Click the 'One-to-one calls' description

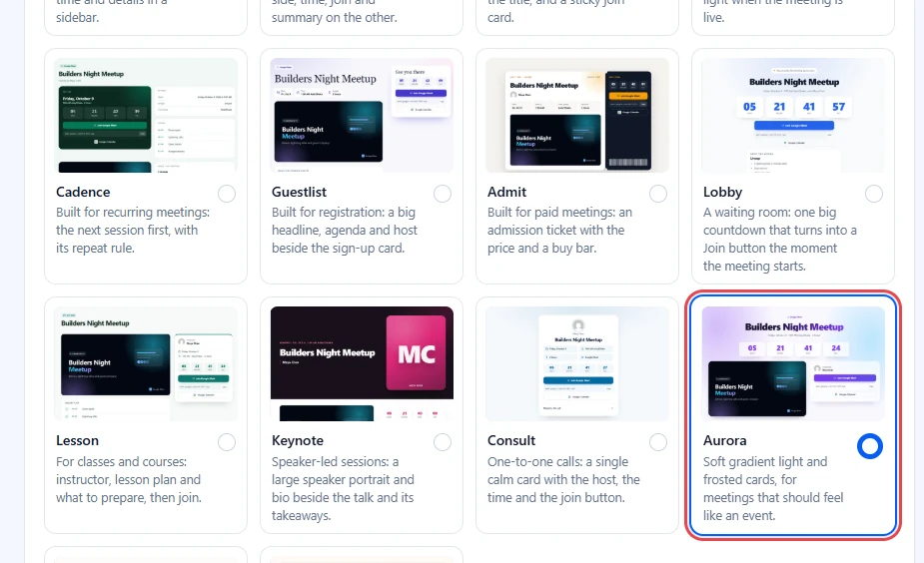pyautogui.click(x=563, y=479)
